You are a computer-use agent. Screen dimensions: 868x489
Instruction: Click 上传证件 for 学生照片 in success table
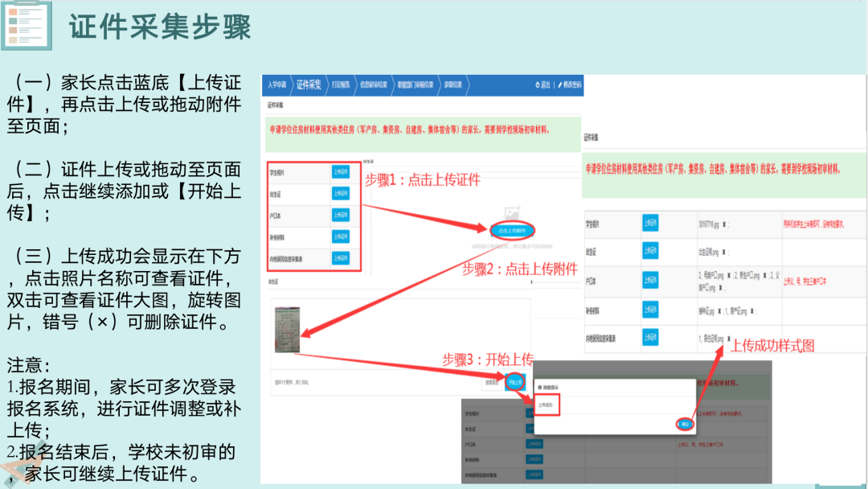(650, 223)
